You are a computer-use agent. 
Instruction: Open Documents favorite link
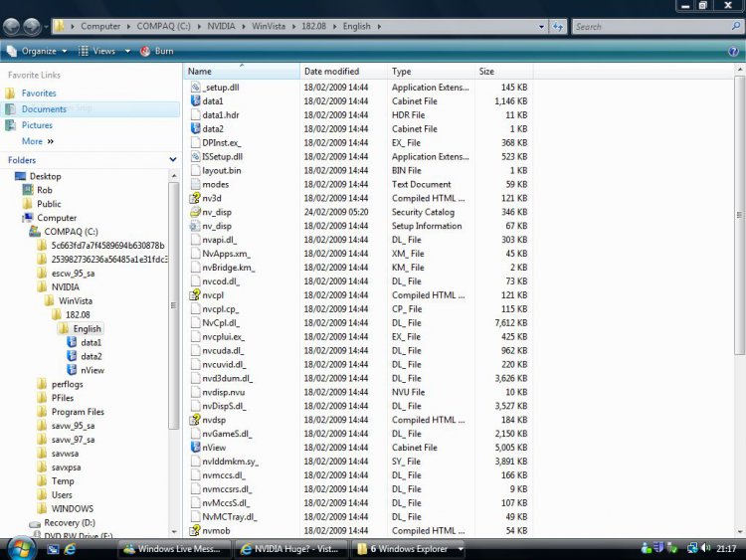[44, 109]
